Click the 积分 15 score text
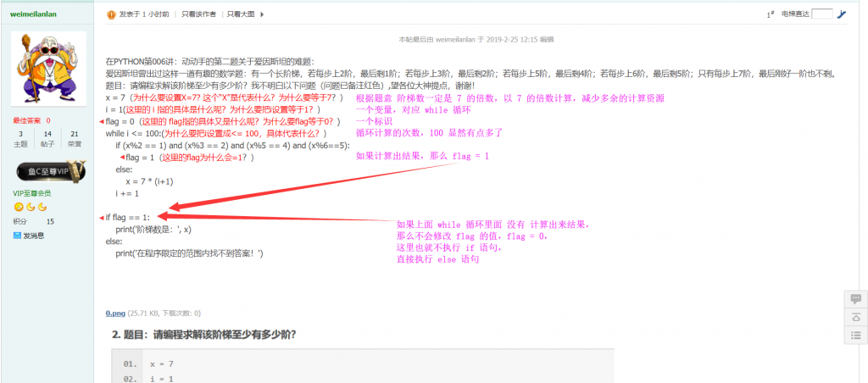This screenshot has width=868, height=383. (x=33, y=221)
